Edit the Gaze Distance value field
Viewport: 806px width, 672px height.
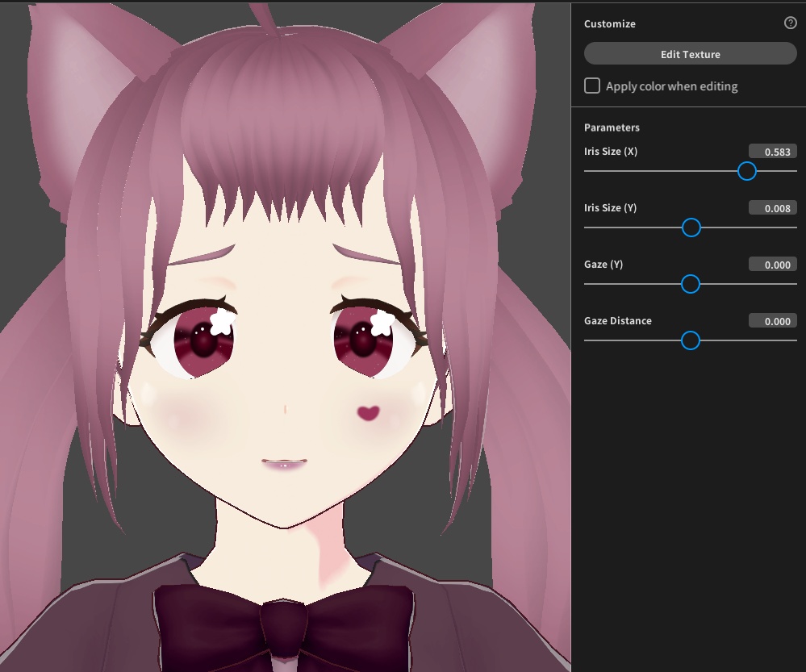tap(772, 320)
